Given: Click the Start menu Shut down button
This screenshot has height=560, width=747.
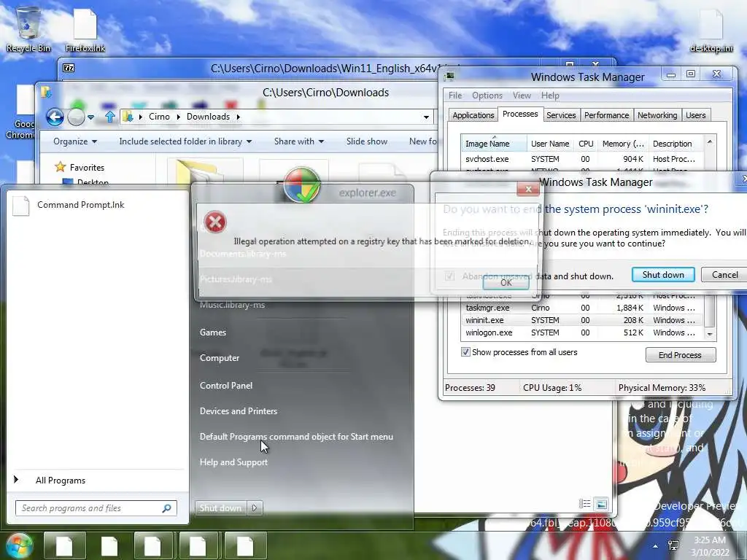Looking at the screenshot, I should (x=220, y=508).
